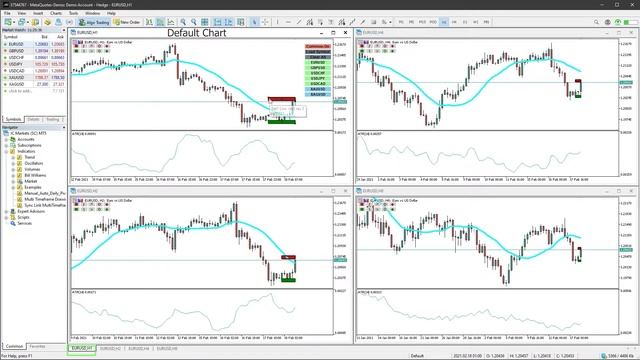This screenshot has height=360, width=640.
Task: Click the zoom in magnifier icon
Action: [183, 22]
